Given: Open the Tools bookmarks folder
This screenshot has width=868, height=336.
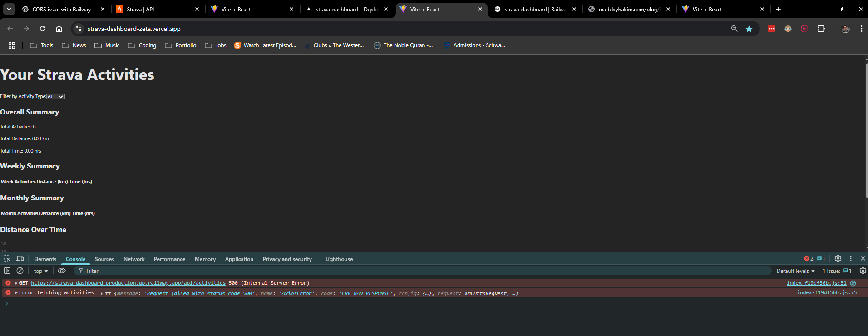Looking at the screenshot, I should (x=42, y=45).
